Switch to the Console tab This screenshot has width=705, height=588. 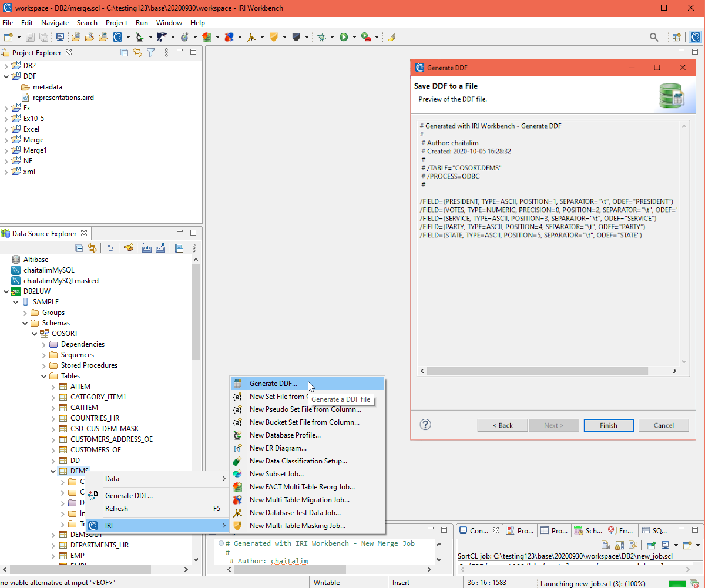coord(478,530)
